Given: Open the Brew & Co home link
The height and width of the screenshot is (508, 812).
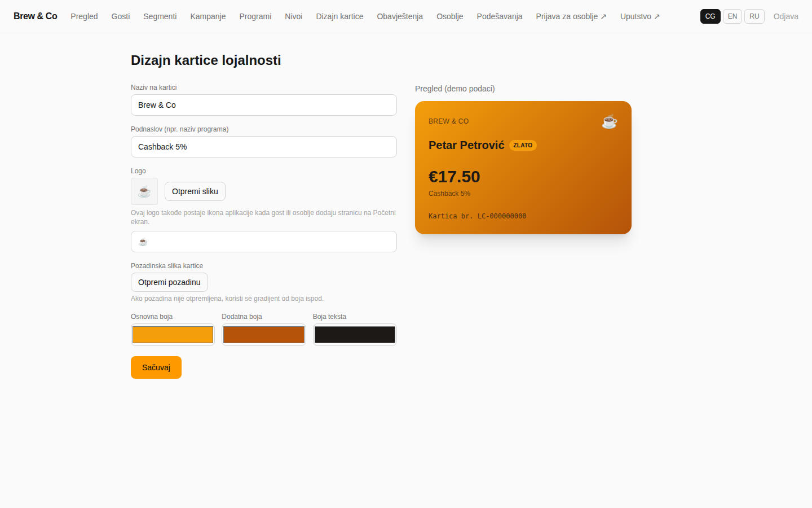Looking at the screenshot, I should [36, 16].
